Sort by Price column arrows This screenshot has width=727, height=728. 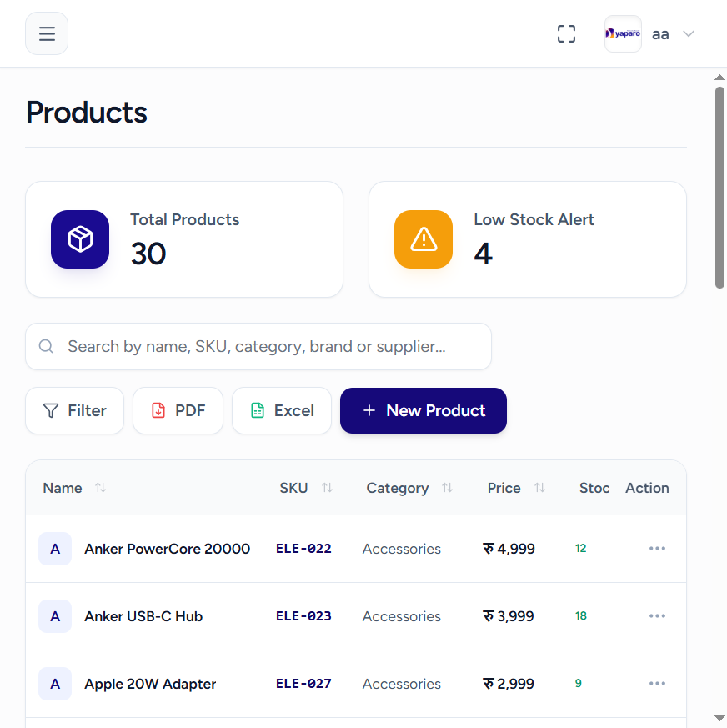click(539, 488)
